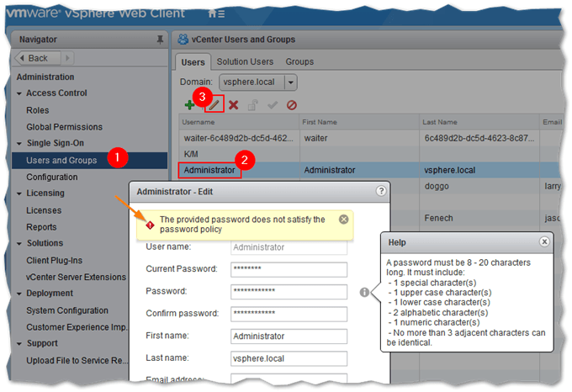Open System Configuration
This screenshot has width=572, height=392.
(x=67, y=310)
